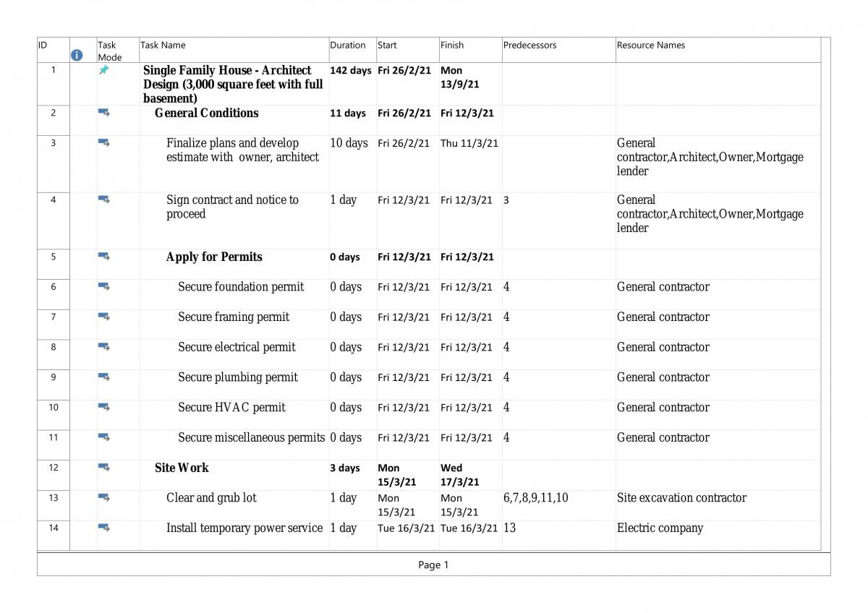Click task mode icon for Install temporary power service
The image size is (868, 613).
[104, 528]
